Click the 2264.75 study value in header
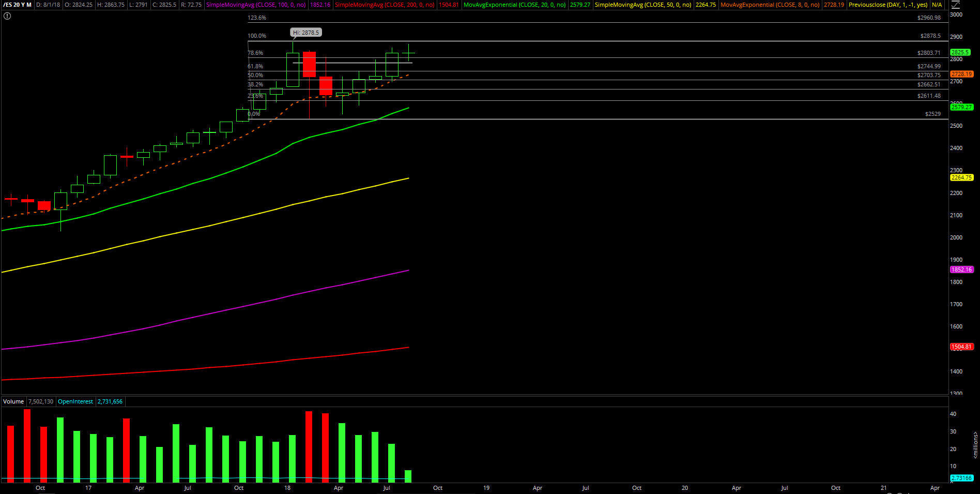Image resolution: width=980 pixels, height=494 pixels. click(x=706, y=5)
